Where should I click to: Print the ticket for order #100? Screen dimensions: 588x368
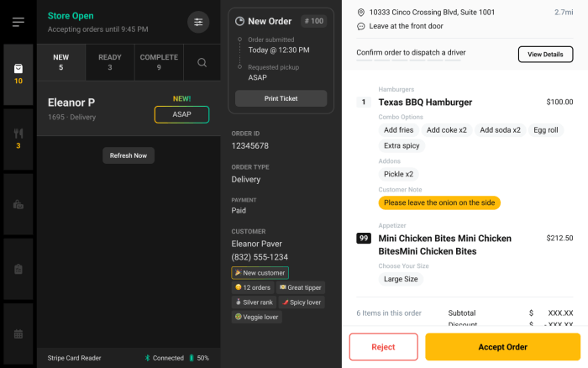pos(281,98)
